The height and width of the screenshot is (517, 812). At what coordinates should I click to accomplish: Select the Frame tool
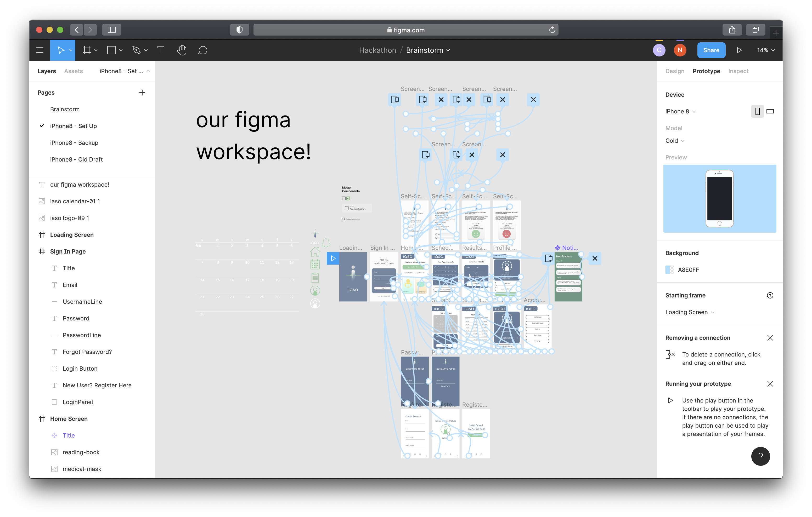click(87, 50)
